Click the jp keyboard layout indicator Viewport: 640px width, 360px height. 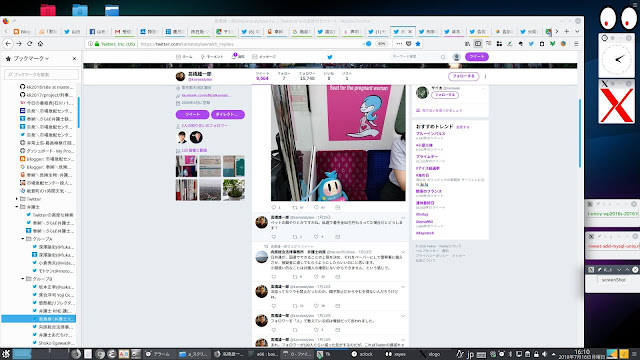470,354
